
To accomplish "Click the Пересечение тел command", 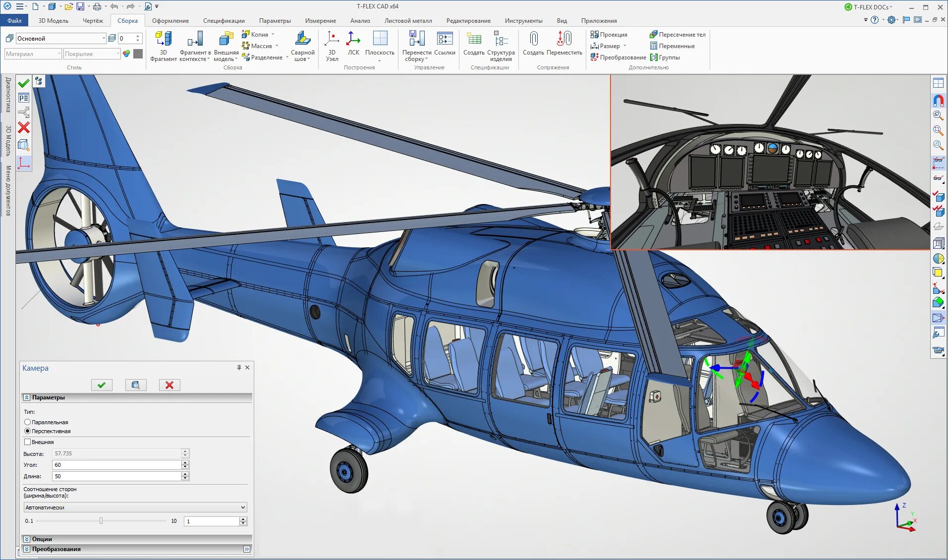I will (677, 35).
